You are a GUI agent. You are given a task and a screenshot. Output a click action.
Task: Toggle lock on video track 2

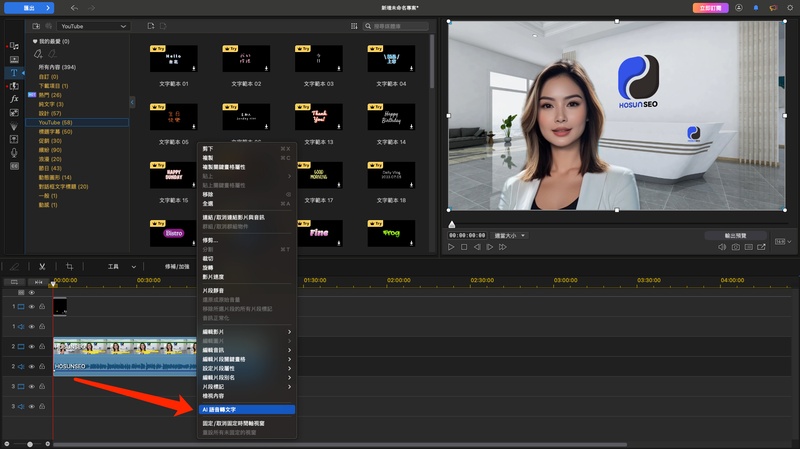[x=42, y=347]
